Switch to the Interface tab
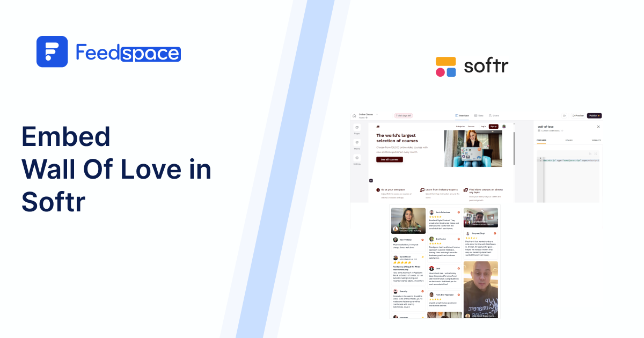This screenshot has width=644, height=338. (462, 115)
